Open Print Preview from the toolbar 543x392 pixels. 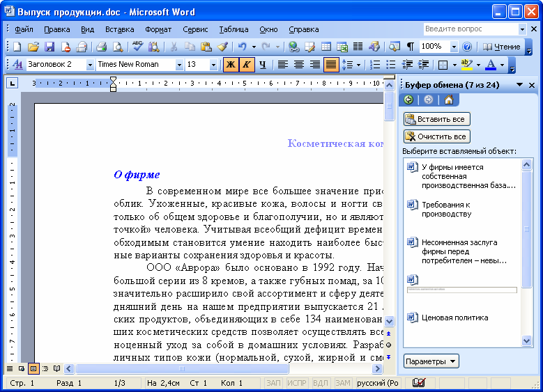pos(118,47)
